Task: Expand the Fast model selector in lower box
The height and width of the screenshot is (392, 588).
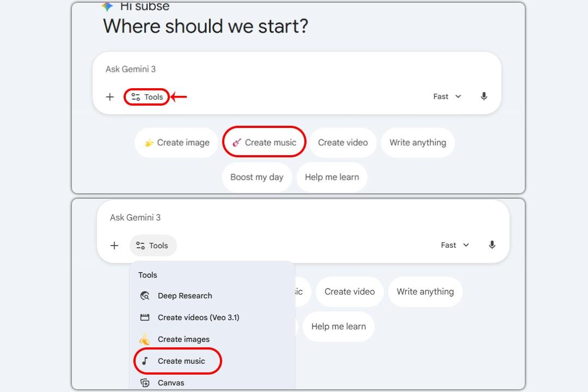Action: (x=455, y=245)
